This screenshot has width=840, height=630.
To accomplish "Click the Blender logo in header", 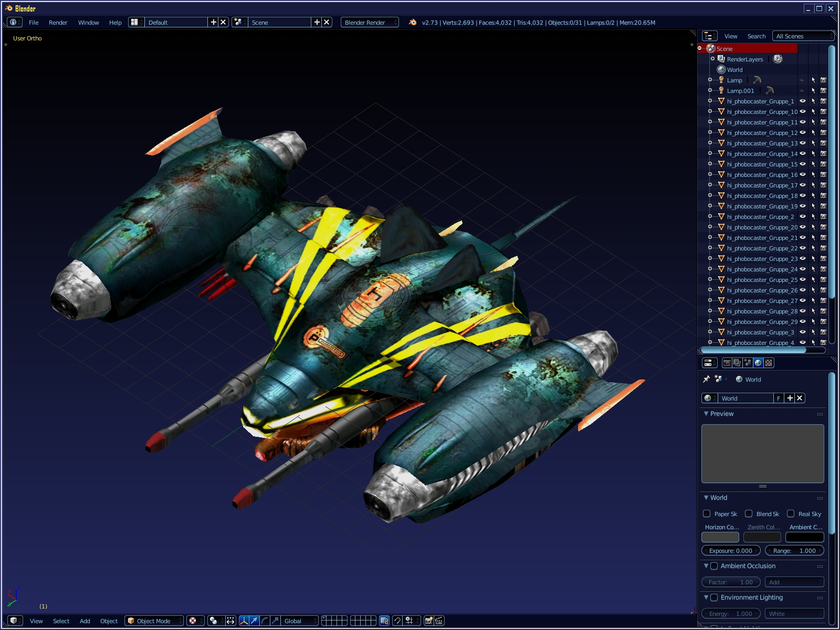I will (x=413, y=22).
